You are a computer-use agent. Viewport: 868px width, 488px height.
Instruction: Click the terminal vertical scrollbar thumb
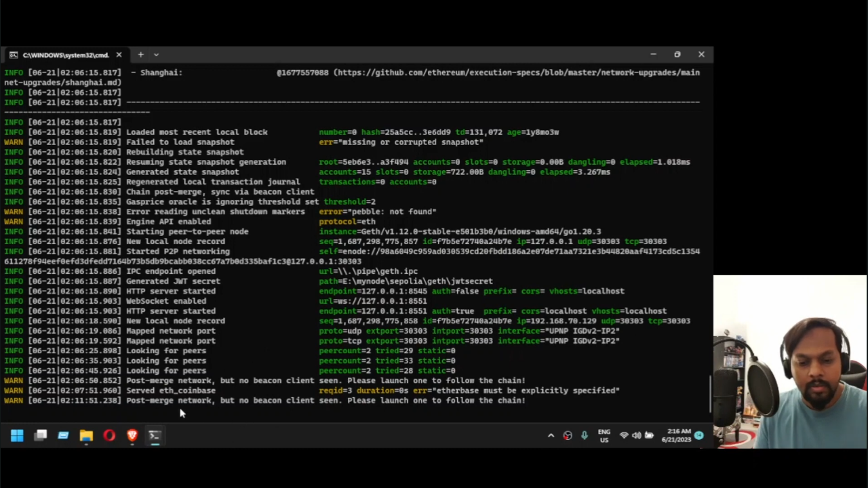710,393
